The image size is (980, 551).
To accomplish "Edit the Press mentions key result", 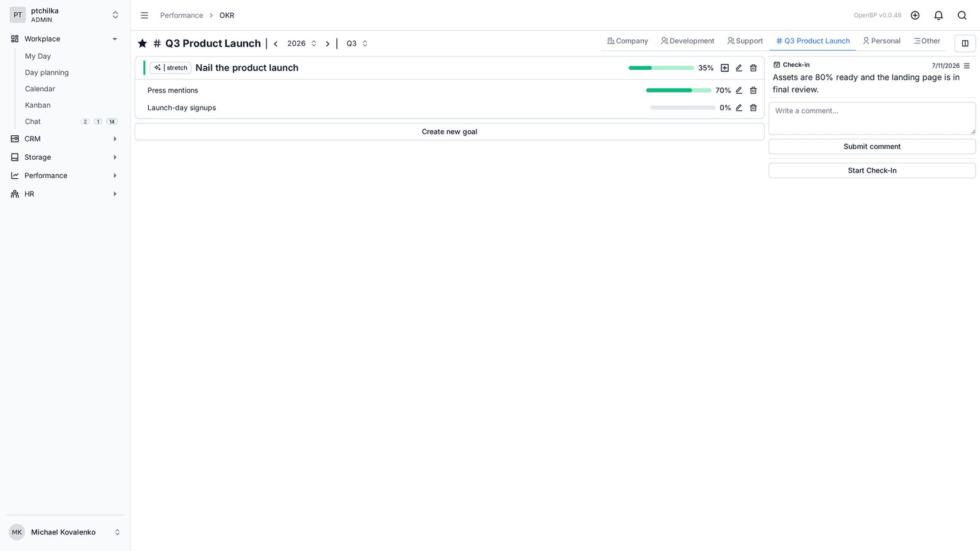I will (x=739, y=91).
